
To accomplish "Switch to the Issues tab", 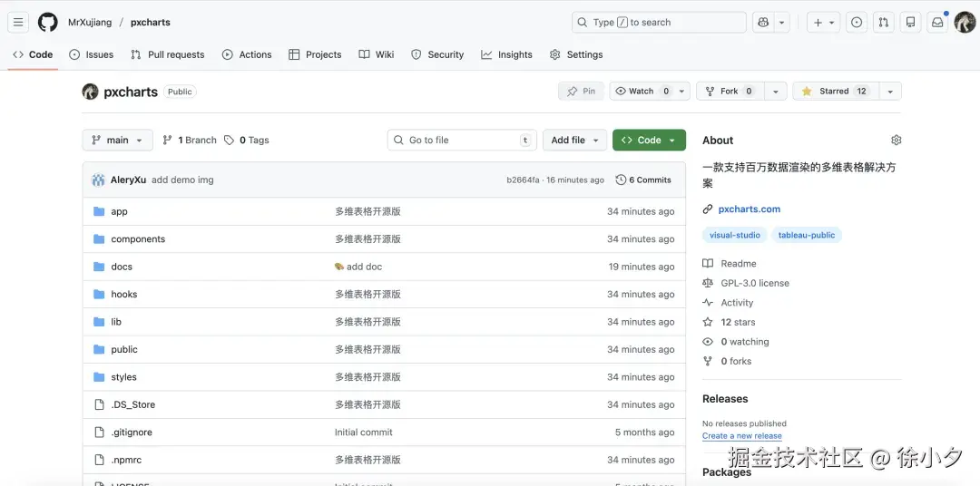I will coord(92,54).
